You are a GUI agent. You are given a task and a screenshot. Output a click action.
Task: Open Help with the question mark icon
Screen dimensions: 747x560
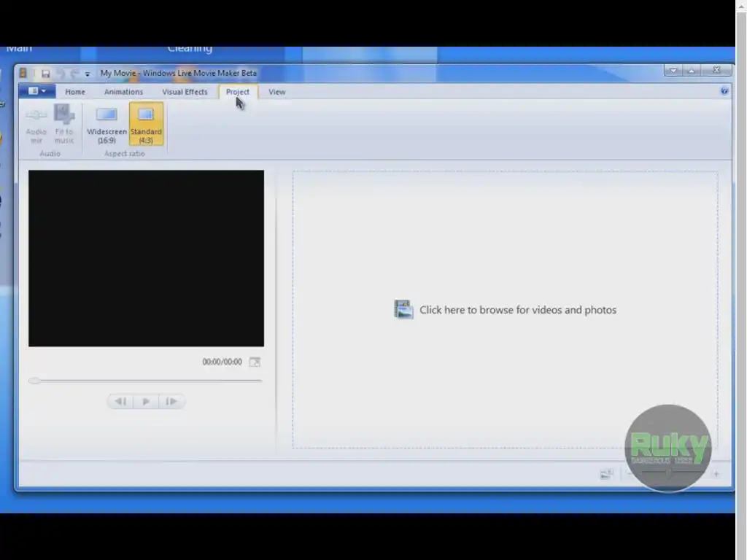[724, 91]
